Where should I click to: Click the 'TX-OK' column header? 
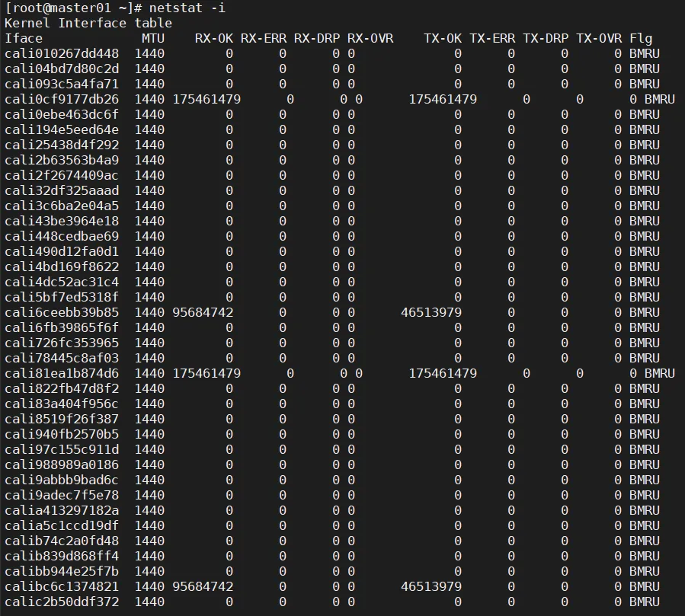tap(443, 38)
